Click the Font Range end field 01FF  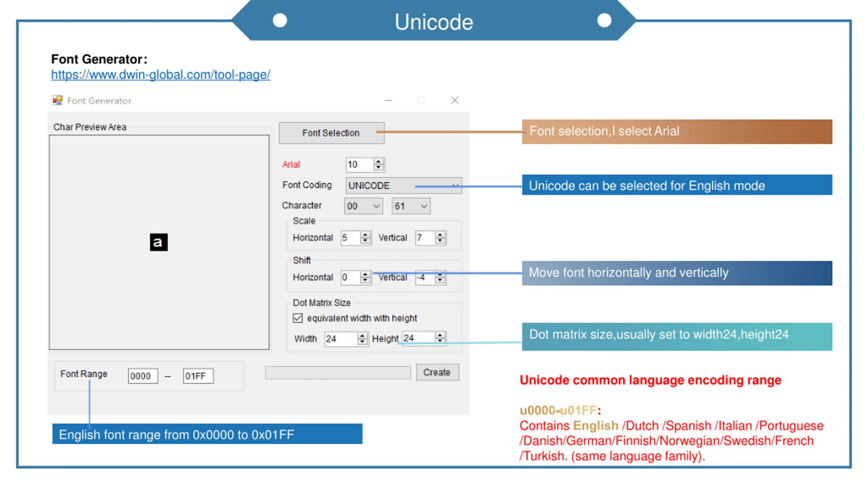pos(198,376)
